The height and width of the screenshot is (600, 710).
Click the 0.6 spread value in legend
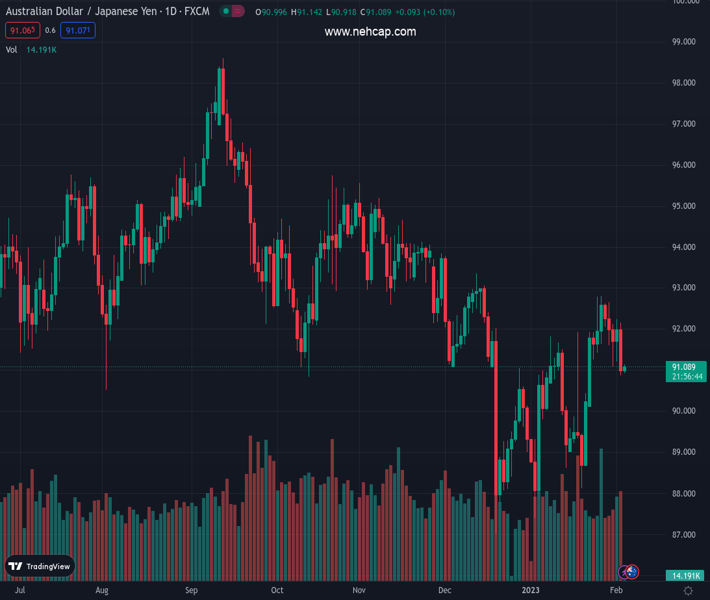[x=51, y=31]
